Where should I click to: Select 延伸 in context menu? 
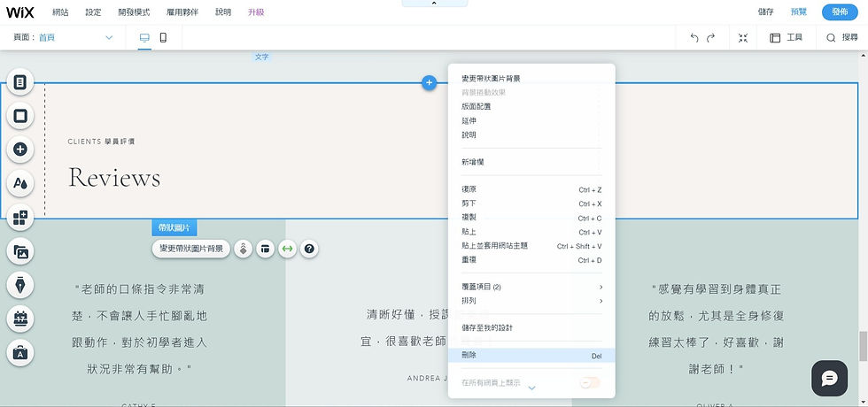coord(531,120)
